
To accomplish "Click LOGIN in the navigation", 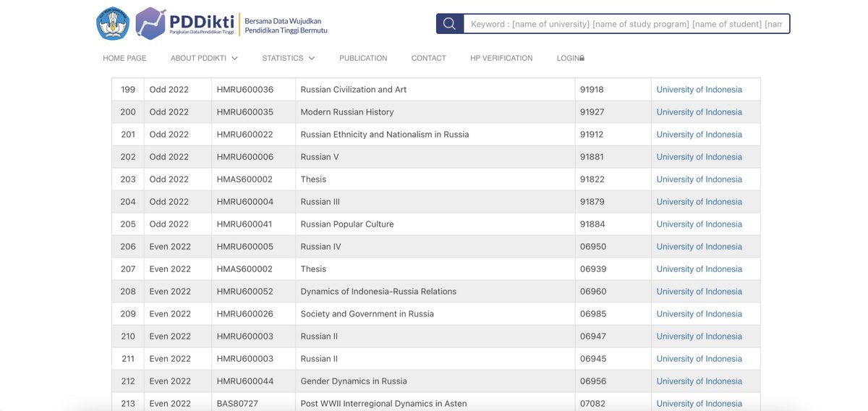I will tap(569, 58).
